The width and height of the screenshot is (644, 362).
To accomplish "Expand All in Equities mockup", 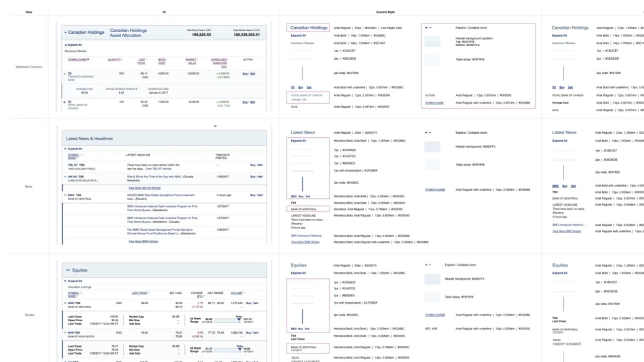I will [73, 281].
